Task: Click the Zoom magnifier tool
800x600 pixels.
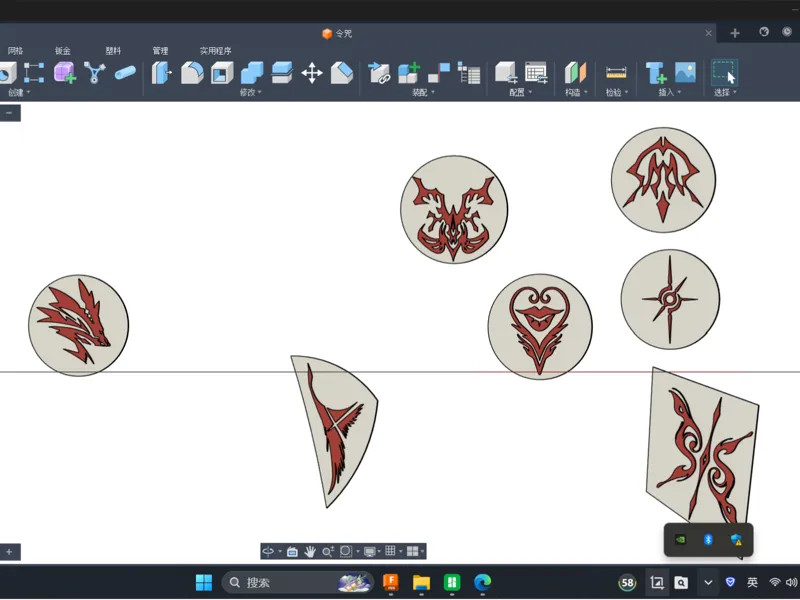Action: [x=328, y=551]
